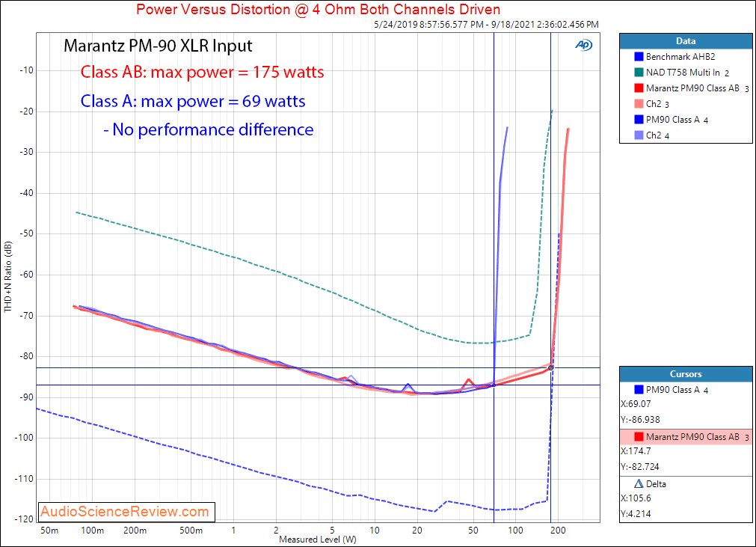Click the Delta triangle icon
The image size is (756, 547).
click(639, 483)
